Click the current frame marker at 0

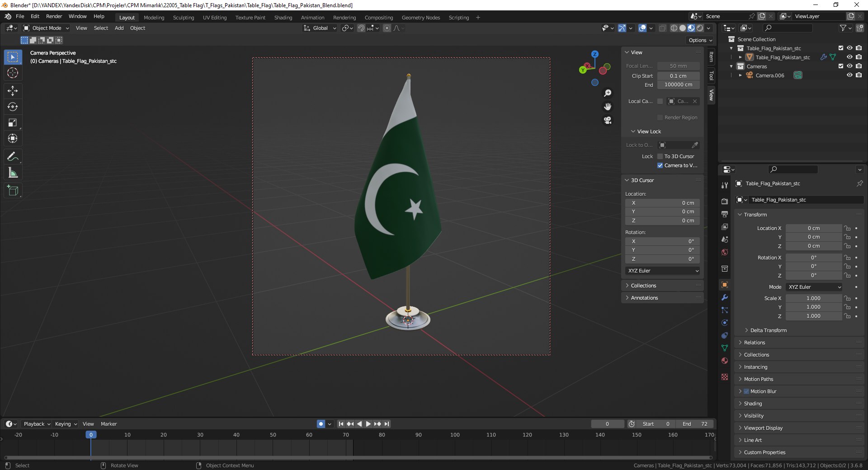pos(91,435)
